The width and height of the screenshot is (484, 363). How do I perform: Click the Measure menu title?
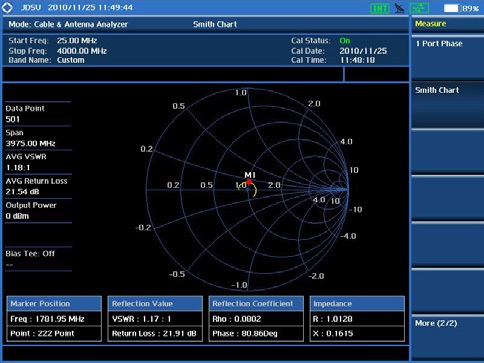click(430, 24)
